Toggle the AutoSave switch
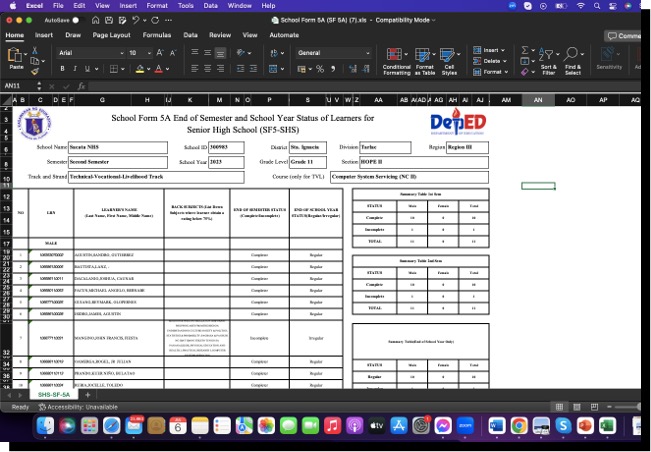Screen dimensions: 651x452 77,20
